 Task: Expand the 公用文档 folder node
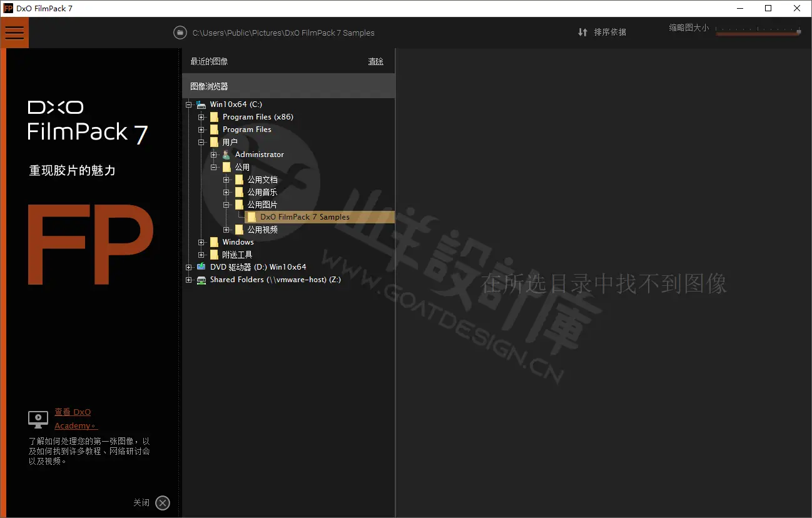(226, 180)
